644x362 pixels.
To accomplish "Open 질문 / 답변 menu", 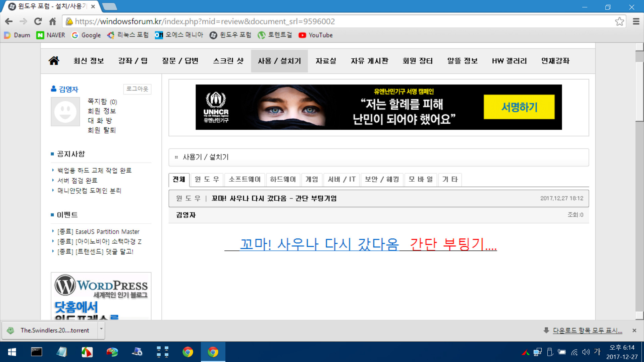I will [180, 61].
